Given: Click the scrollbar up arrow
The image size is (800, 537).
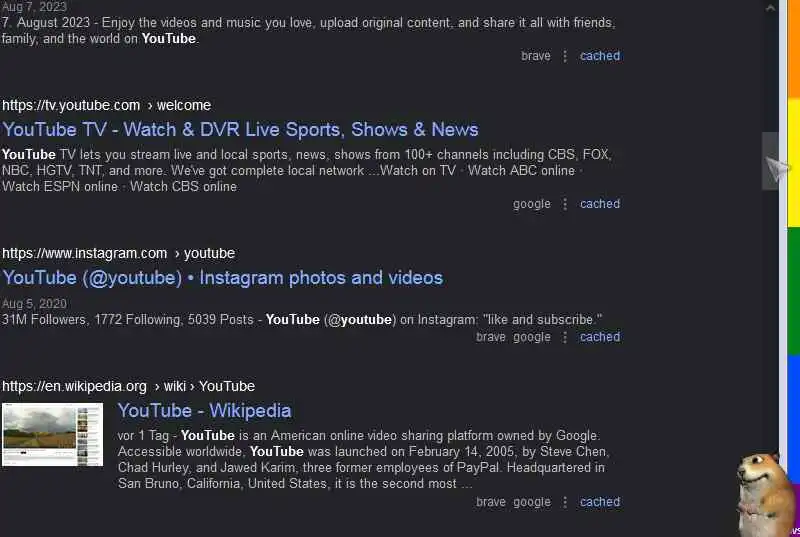Looking at the screenshot, I should click(770, 8).
